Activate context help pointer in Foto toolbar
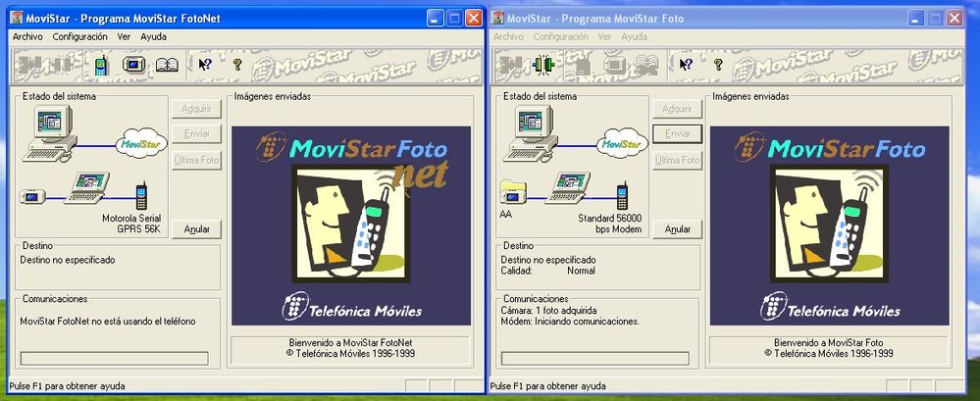This screenshot has height=401, width=980. [x=686, y=64]
